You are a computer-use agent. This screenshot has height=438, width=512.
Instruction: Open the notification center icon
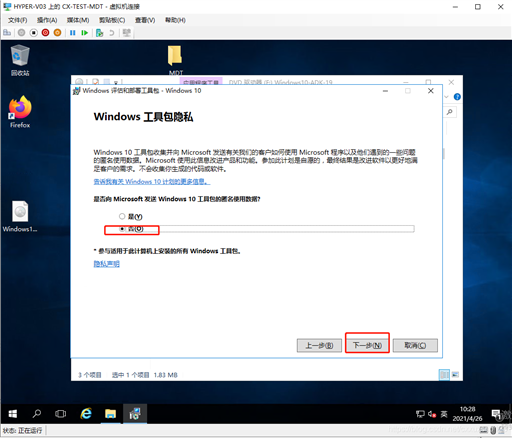(x=496, y=414)
